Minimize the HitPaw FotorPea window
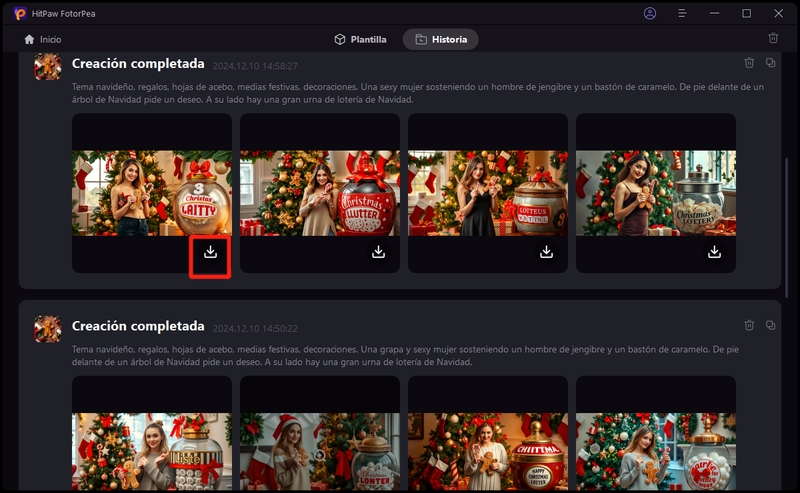The image size is (800, 493). [x=714, y=13]
